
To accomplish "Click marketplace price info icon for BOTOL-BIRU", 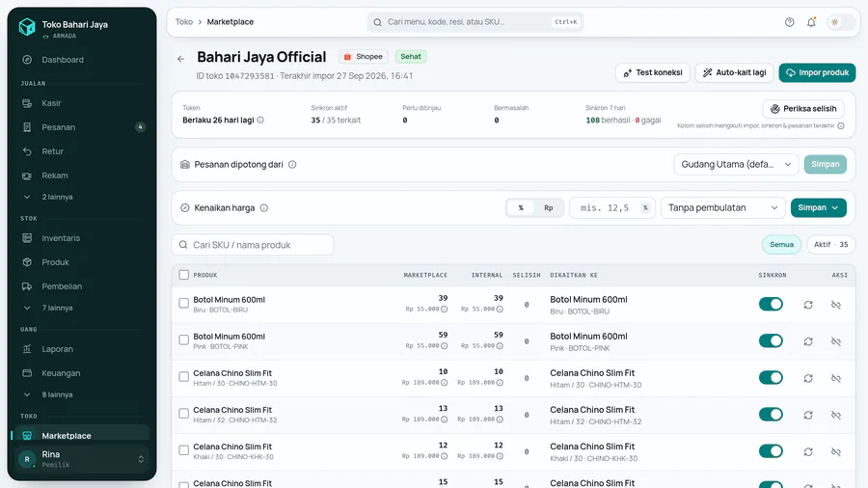I will 444,310.
